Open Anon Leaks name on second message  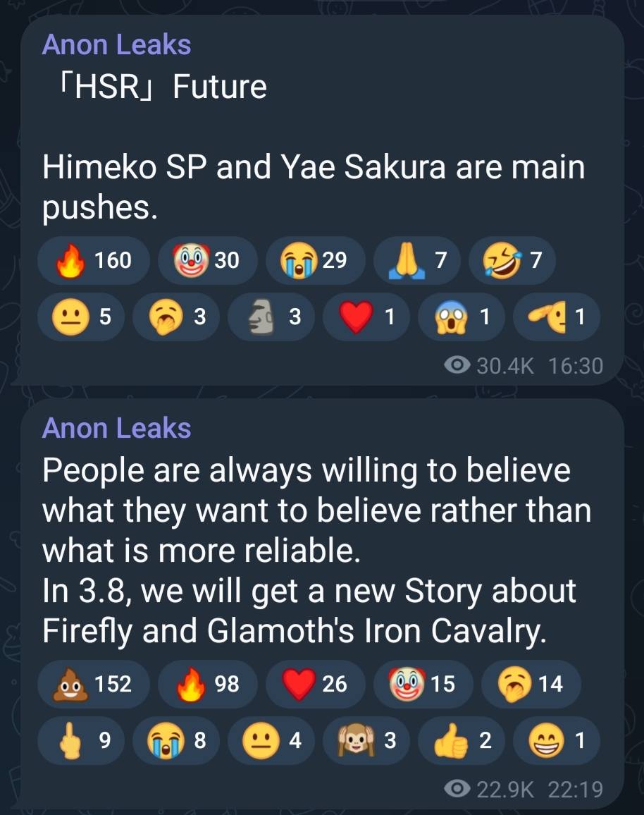coord(116,428)
